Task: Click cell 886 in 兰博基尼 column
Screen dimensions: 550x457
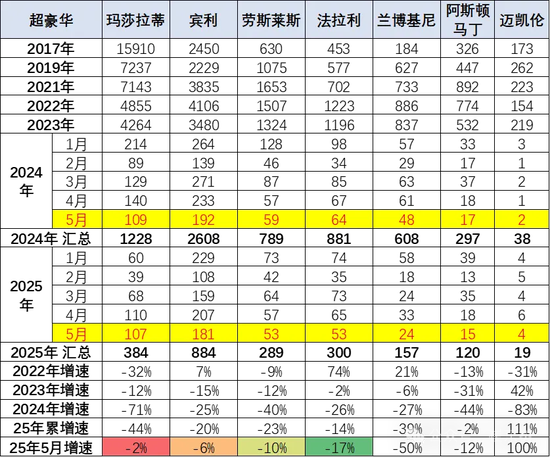Action: tap(407, 106)
